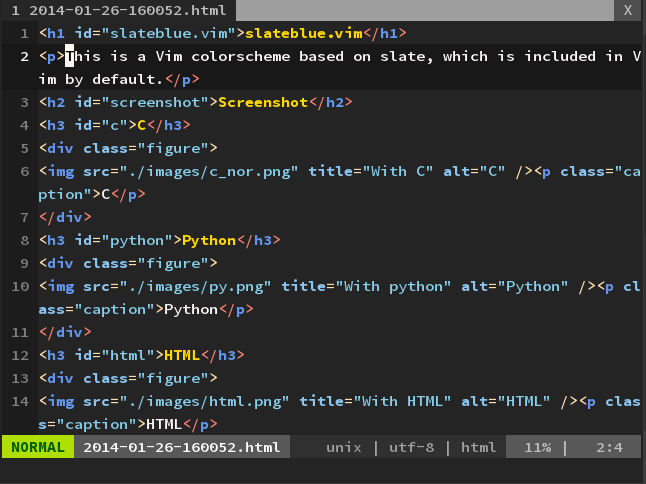Click the 2:4 cursor position indicator
The image size is (646, 484).
(609, 447)
